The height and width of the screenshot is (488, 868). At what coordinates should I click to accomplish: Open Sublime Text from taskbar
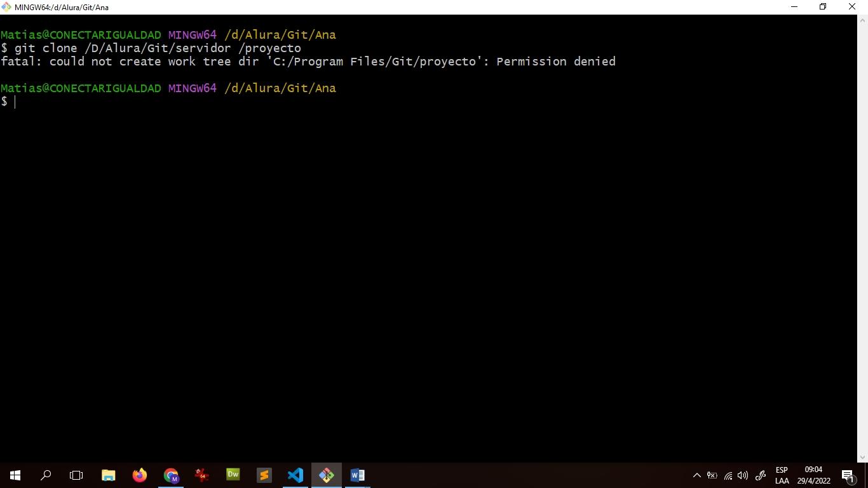click(264, 475)
